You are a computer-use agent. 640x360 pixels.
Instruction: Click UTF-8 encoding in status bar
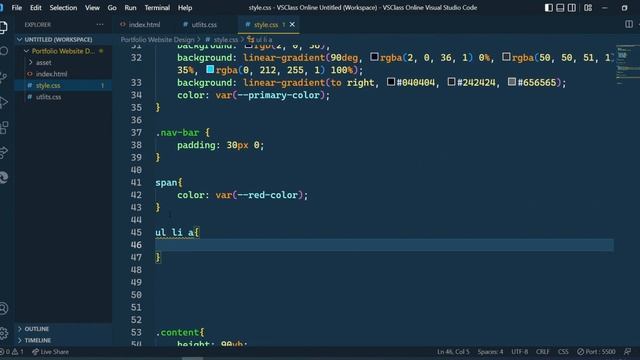pos(519,351)
